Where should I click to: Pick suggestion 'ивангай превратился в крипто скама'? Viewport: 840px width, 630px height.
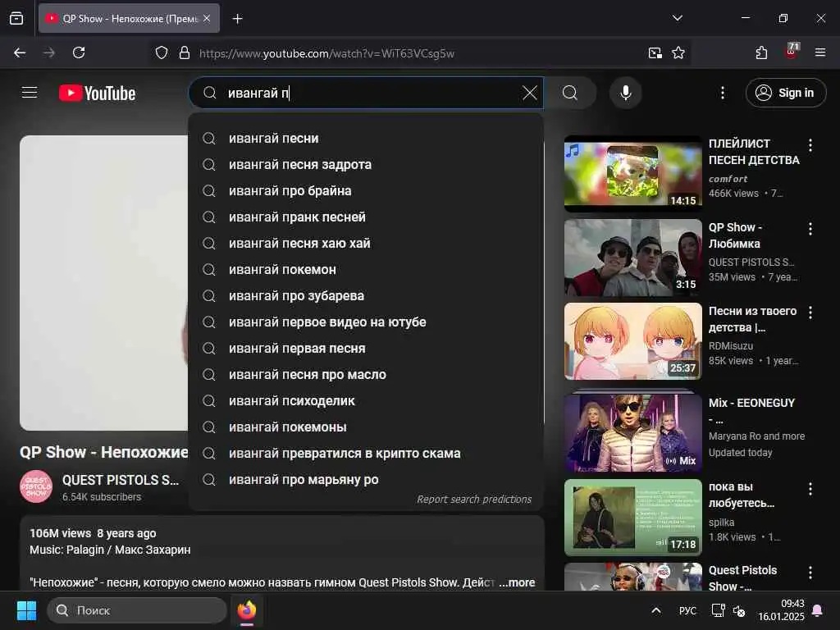point(366,453)
